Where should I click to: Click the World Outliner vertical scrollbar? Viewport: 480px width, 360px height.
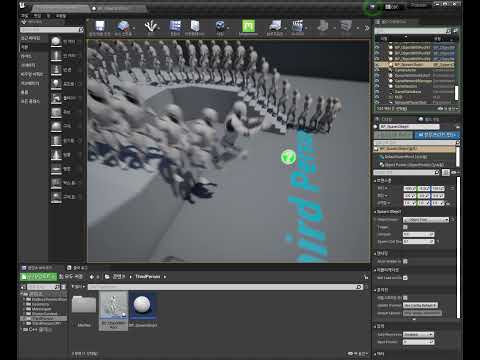click(457, 93)
